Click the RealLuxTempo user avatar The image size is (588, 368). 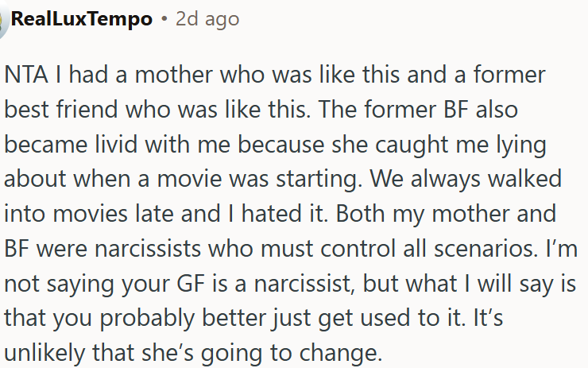coord(3,18)
